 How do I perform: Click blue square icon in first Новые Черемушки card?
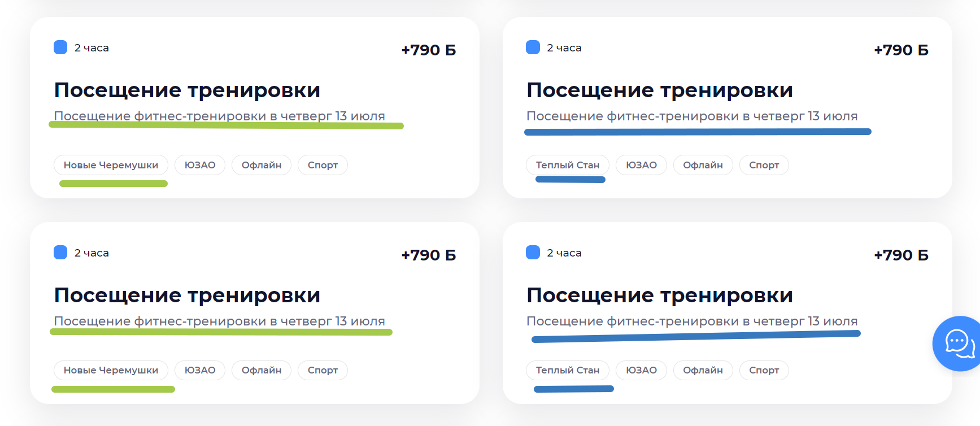pyautogui.click(x=60, y=47)
